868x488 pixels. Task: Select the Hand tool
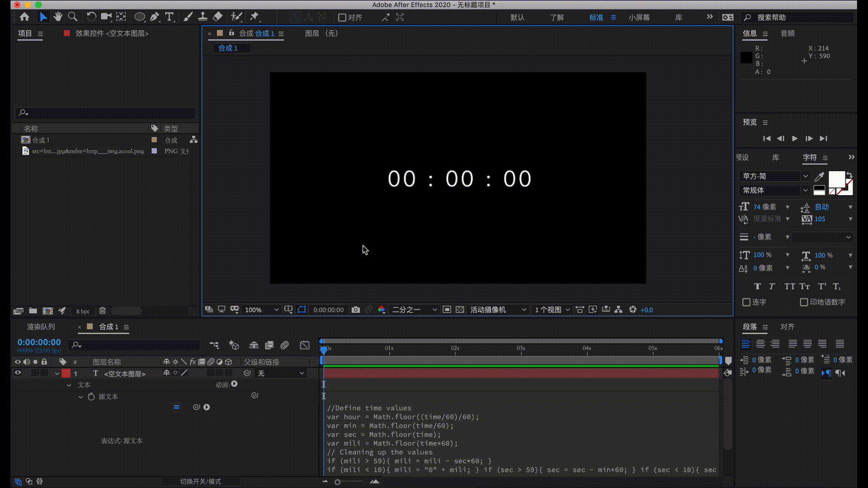[57, 17]
